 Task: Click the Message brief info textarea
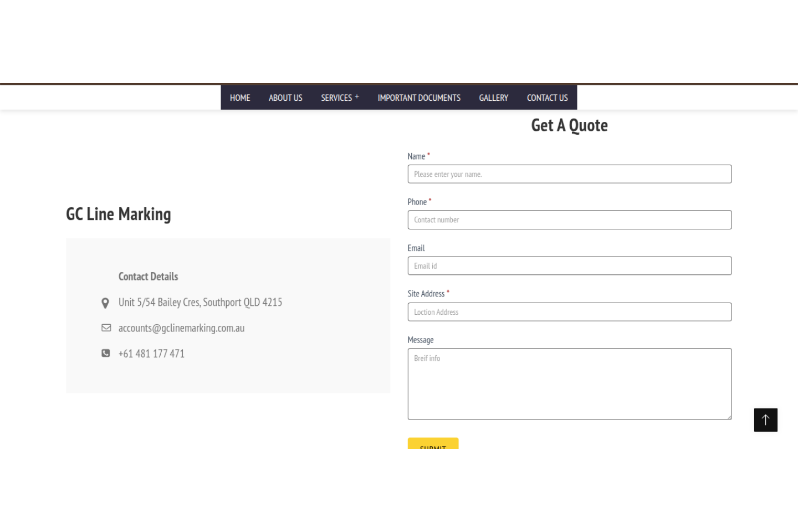click(570, 384)
